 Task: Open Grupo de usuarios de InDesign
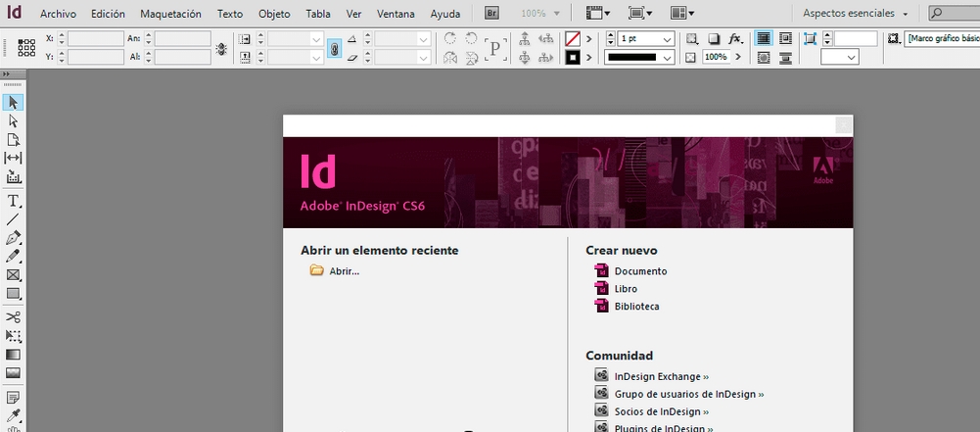click(689, 395)
